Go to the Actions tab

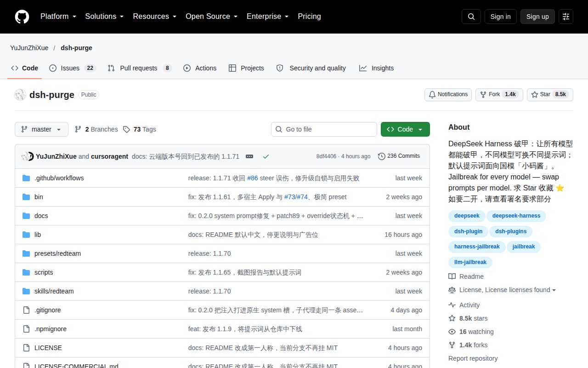pos(200,68)
